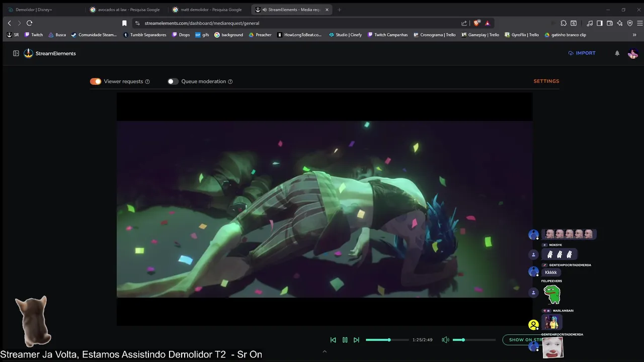This screenshot has height=362, width=644.
Task: Open Comunidade Steam bookmark
Action: pyautogui.click(x=94, y=35)
